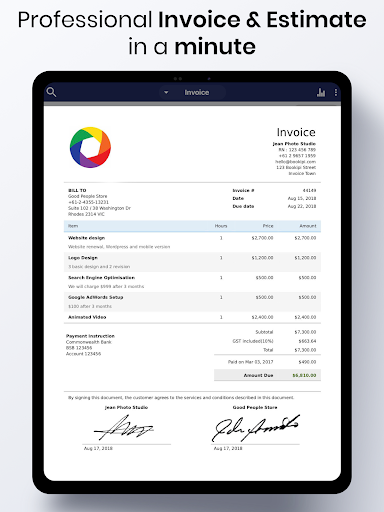This screenshot has height=512, width=384.
Task: Select Jean Photo Studio business name
Action: click(294, 144)
